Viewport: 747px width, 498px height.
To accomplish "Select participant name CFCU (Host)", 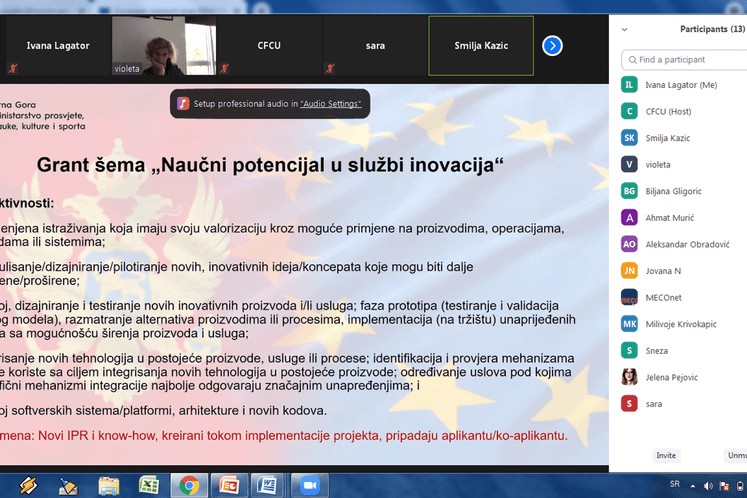I will click(x=668, y=112).
